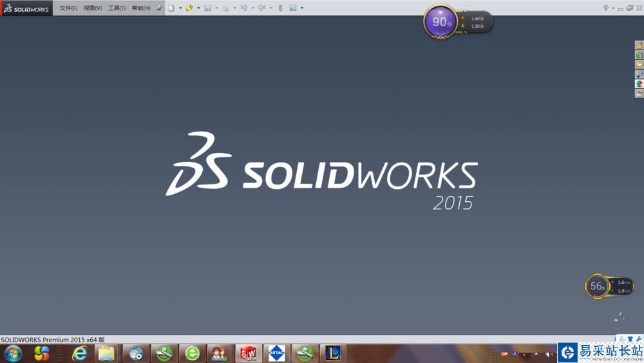The height and width of the screenshot is (363, 644).
Task: Open the 文件(F) menu
Action: pyautogui.click(x=68, y=8)
